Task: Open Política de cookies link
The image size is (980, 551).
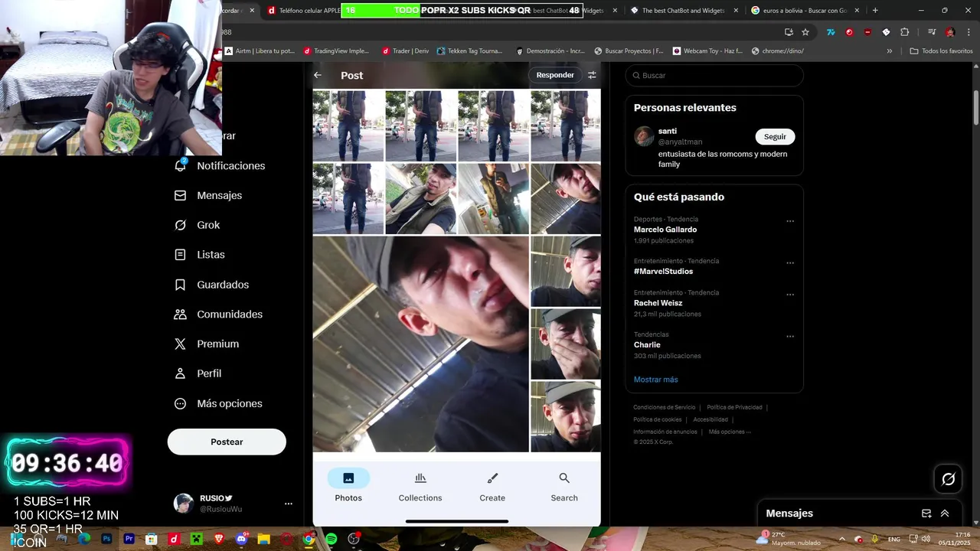Action: coord(657,419)
